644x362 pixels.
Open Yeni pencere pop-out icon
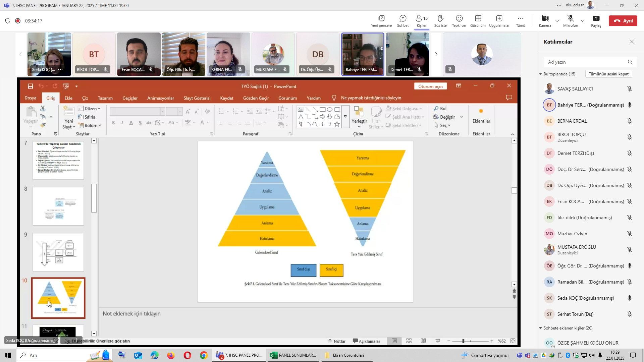click(381, 21)
